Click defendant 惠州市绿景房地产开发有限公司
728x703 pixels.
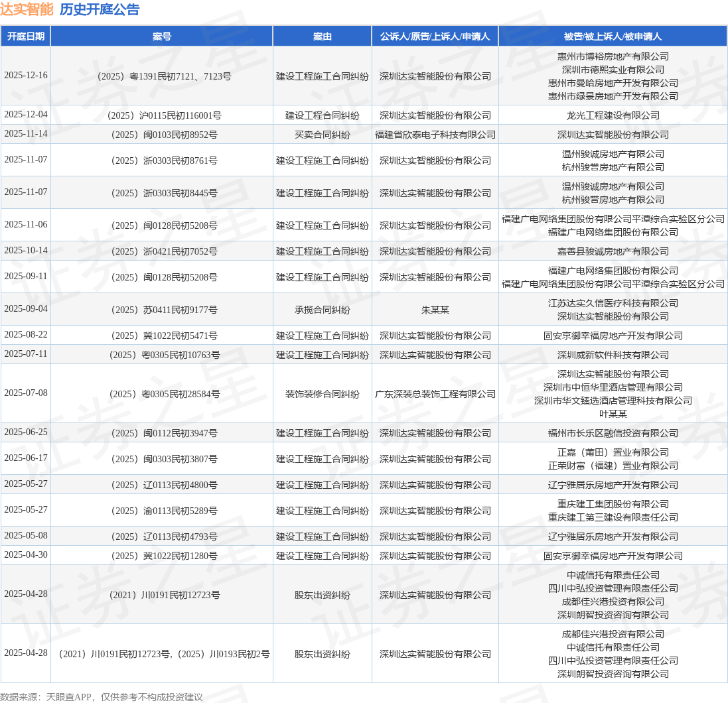click(x=613, y=96)
